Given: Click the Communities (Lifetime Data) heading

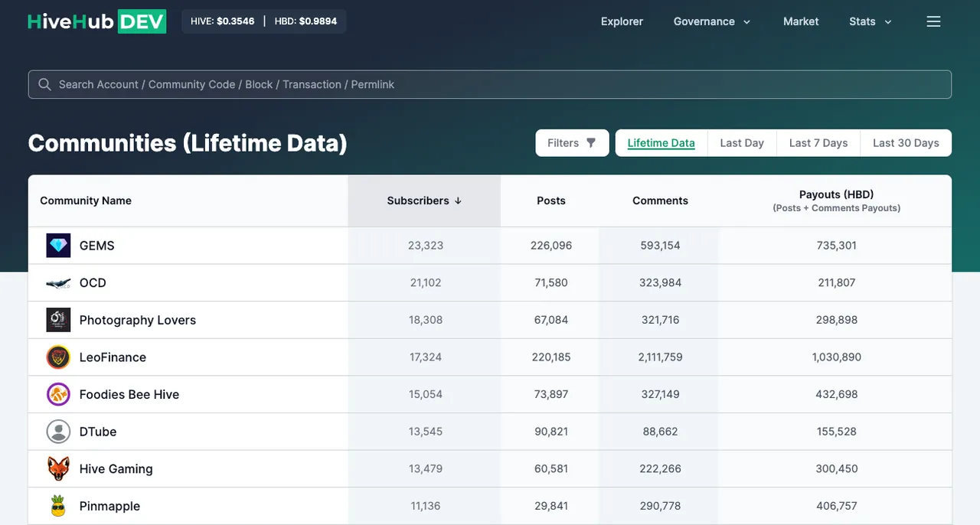Looking at the screenshot, I should coord(188,143).
